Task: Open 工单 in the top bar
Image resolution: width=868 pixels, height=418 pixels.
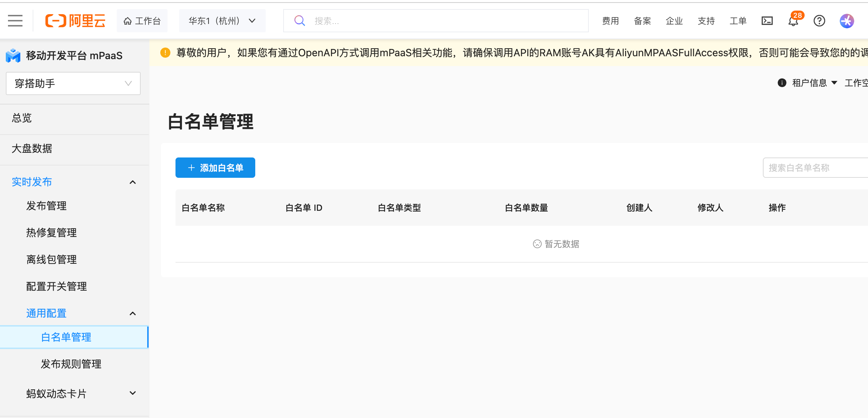Action: [x=738, y=21]
